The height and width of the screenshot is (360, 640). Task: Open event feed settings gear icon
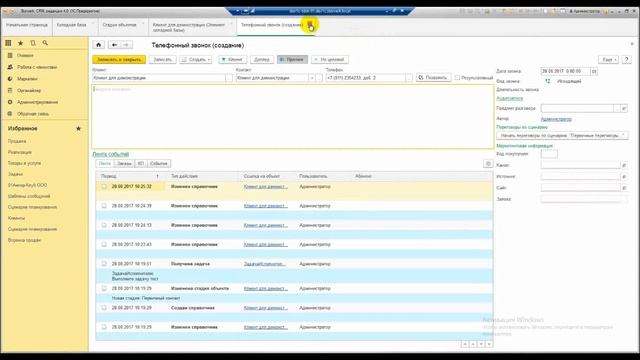[488, 164]
